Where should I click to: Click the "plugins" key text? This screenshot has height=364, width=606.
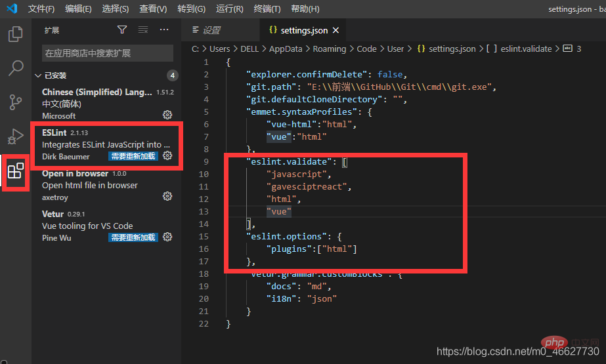pos(289,249)
